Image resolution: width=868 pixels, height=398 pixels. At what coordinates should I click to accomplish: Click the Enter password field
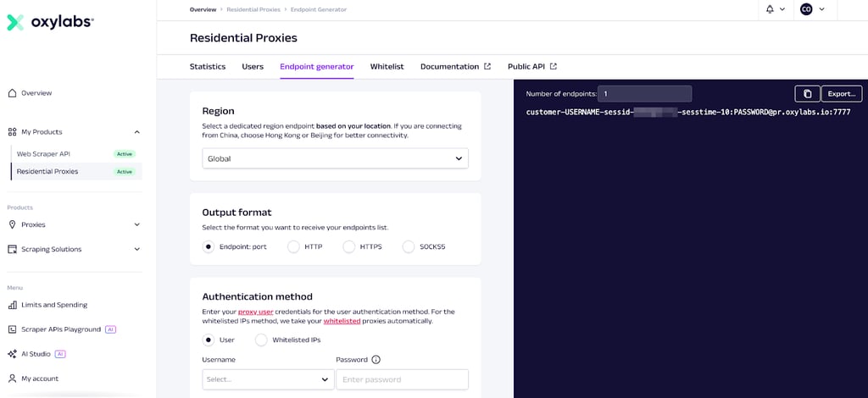tap(403, 379)
